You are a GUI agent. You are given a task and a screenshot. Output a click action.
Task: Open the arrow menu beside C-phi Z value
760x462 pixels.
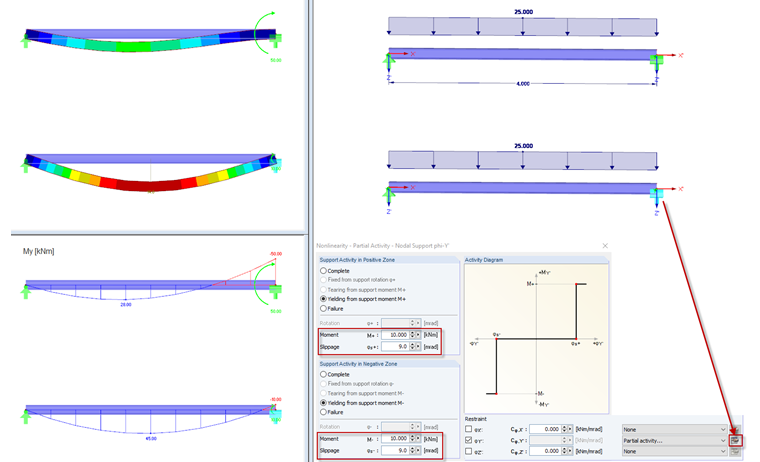click(570, 451)
